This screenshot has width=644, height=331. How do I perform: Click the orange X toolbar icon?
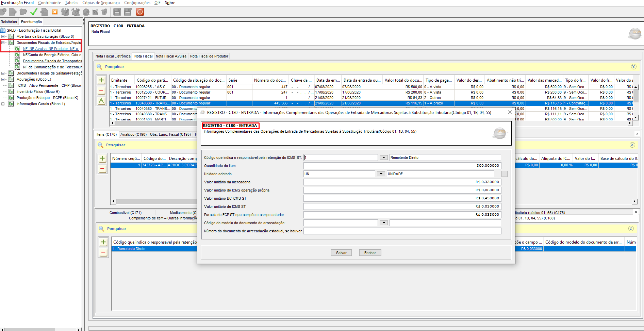pyautogui.click(x=54, y=12)
